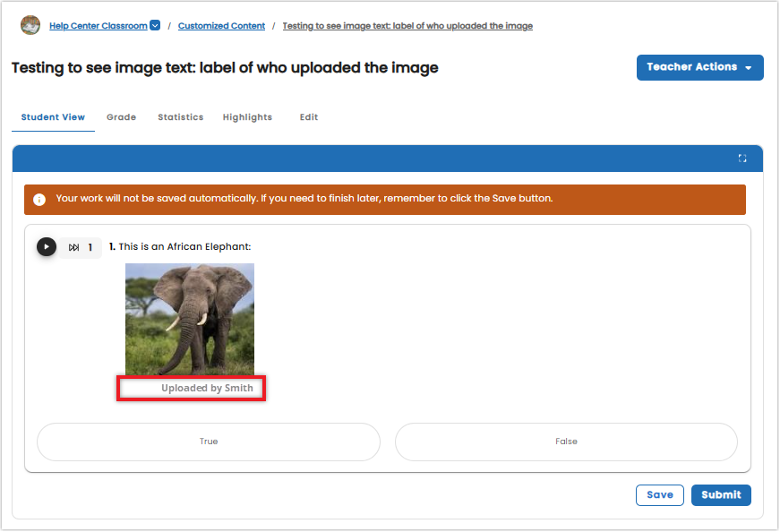Select the Student View tab

(53, 117)
